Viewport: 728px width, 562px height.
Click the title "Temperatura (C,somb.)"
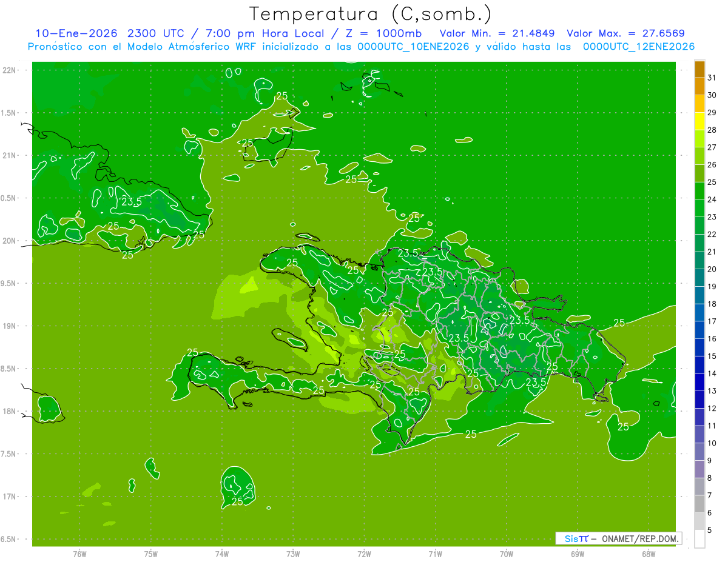point(371,14)
